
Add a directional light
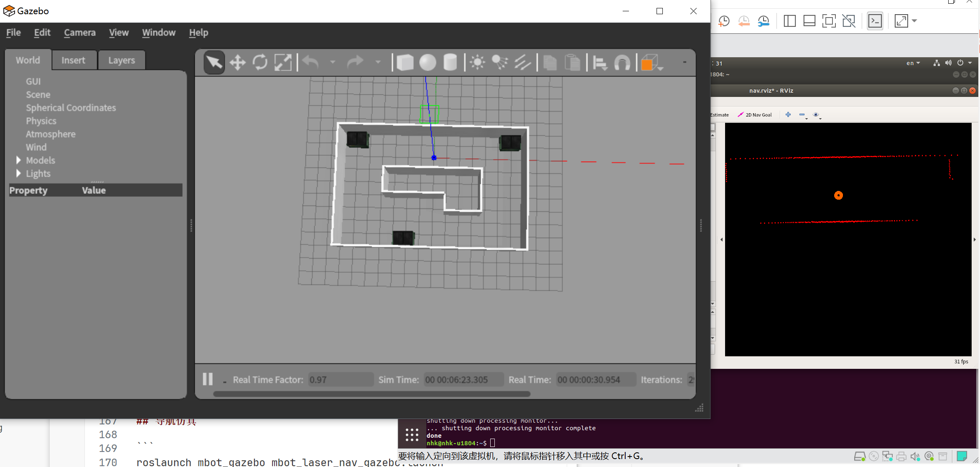522,63
